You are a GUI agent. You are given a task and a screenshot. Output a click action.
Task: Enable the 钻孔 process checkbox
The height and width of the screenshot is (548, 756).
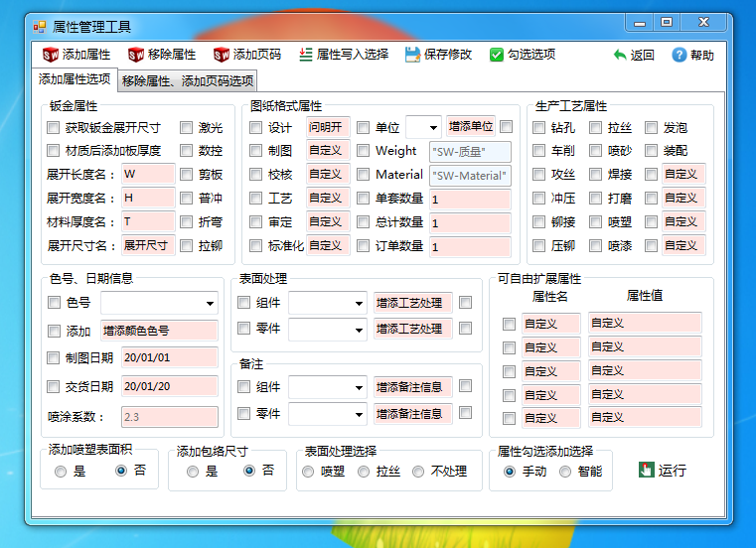point(538,128)
